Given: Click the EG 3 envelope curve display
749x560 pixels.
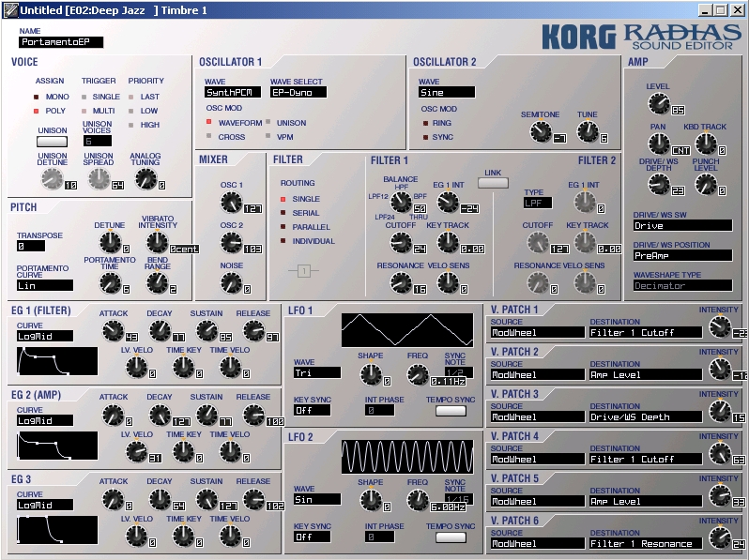Looking at the screenshot, I should [57, 530].
